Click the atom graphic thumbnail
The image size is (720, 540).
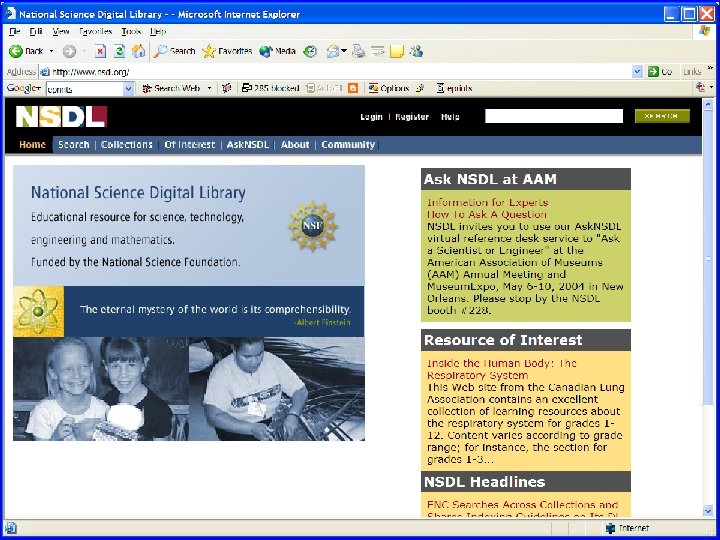tap(39, 311)
